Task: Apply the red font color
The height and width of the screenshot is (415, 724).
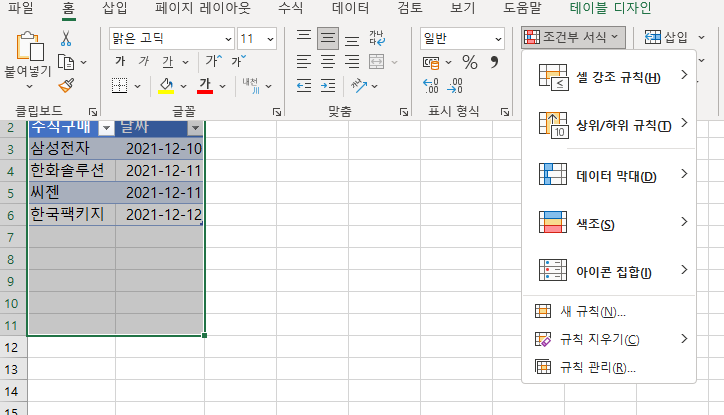Action: (x=205, y=85)
